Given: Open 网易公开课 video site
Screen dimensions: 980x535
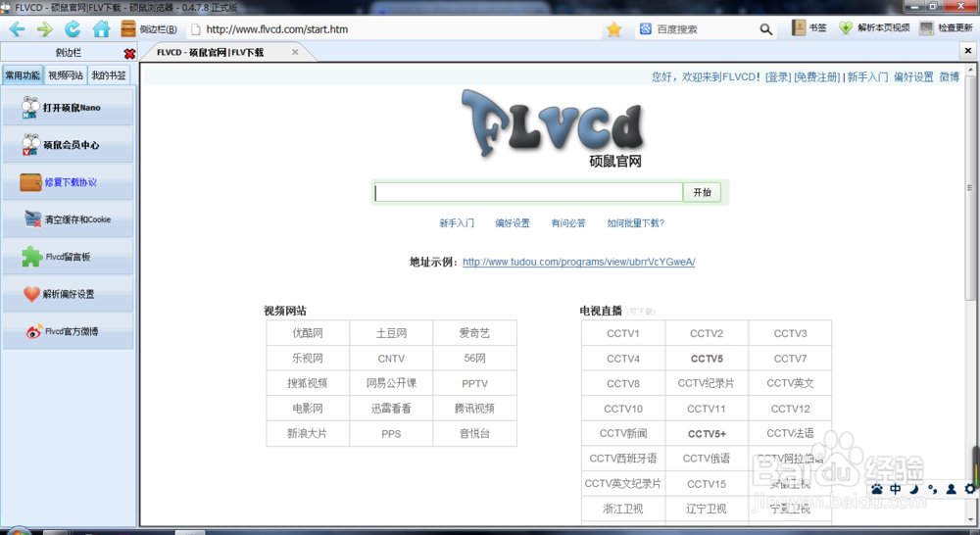Looking at the screenshot, I should 391,383.
